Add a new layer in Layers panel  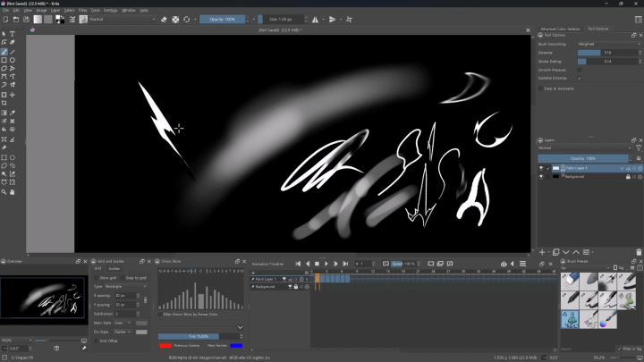(x=542, y=252)
